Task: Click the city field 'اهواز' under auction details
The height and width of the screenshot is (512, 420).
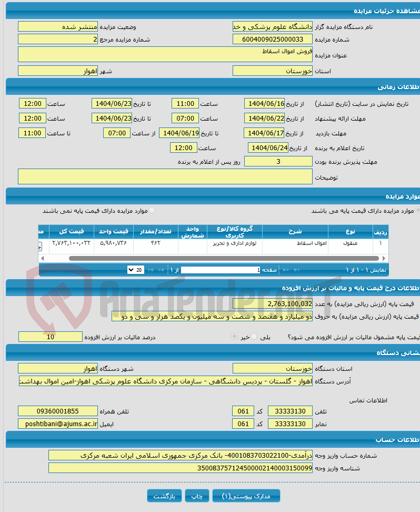Action: [x=58, y=71]
